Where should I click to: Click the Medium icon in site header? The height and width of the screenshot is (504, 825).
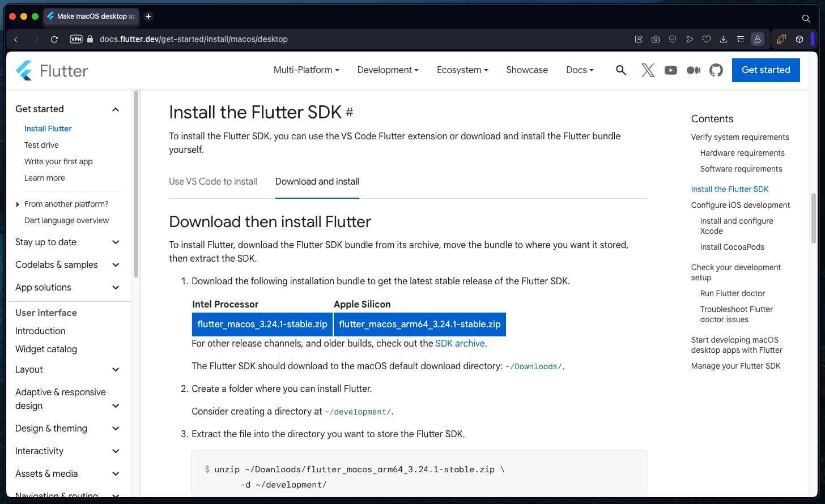pyautogui.click(x=693, y=70)
